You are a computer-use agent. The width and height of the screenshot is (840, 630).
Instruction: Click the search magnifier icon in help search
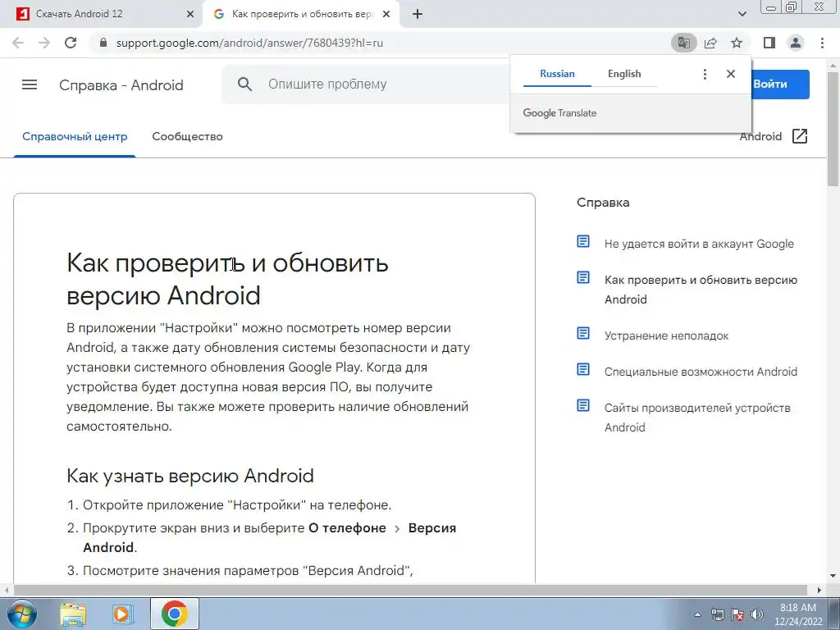tap(244, 84)
